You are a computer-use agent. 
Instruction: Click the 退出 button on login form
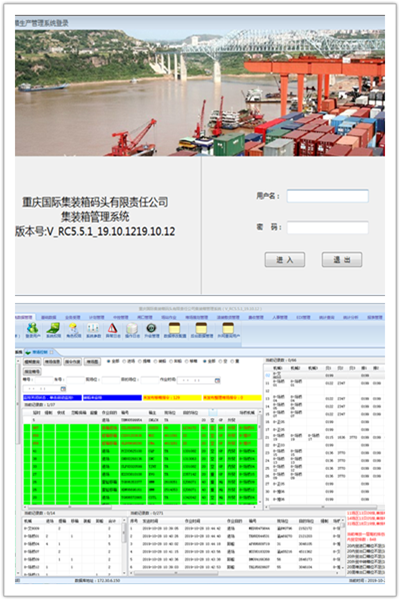coord(342,260)
